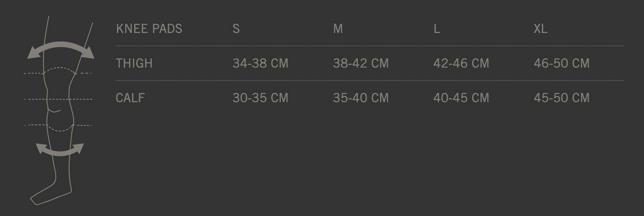
Task: Click the THIGH row label
Action: pyautogui.click(x=134, y=63)
